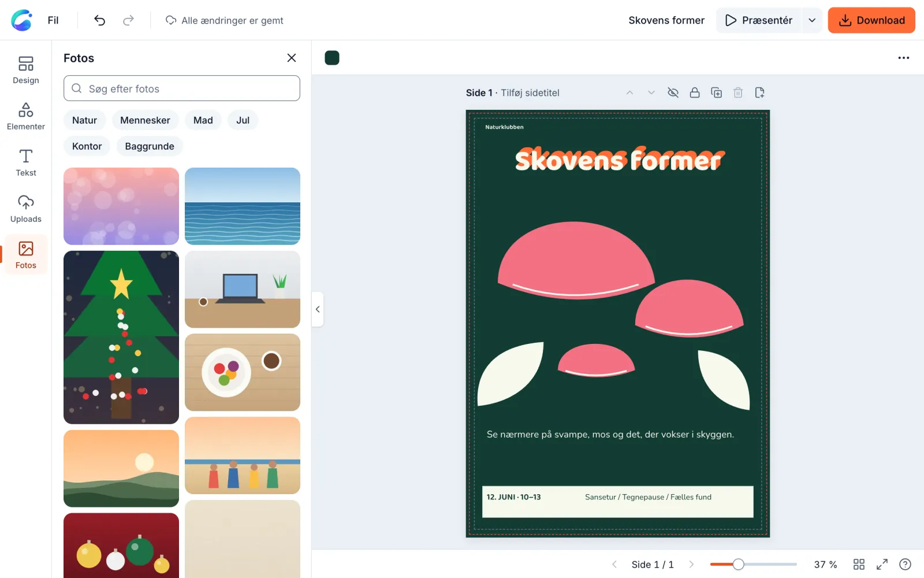Lock the page with padlock icon
The image size is (924, 578).
click(695, 92)
